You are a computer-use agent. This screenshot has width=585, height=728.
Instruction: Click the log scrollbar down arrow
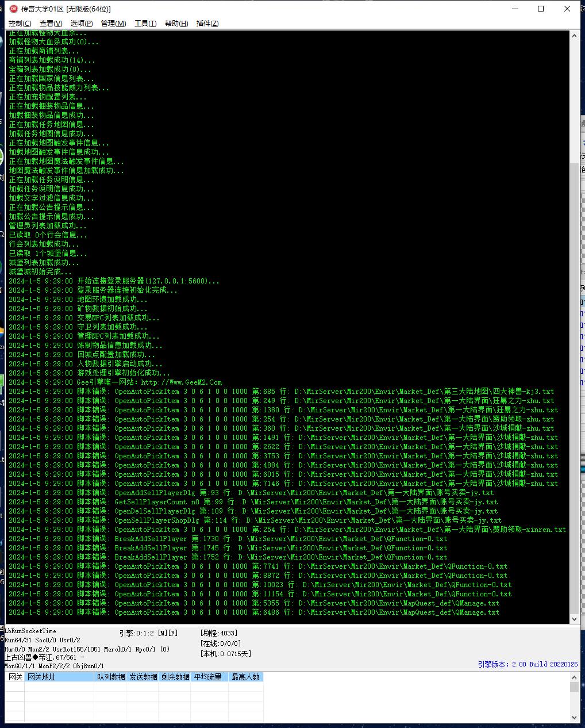575,619
